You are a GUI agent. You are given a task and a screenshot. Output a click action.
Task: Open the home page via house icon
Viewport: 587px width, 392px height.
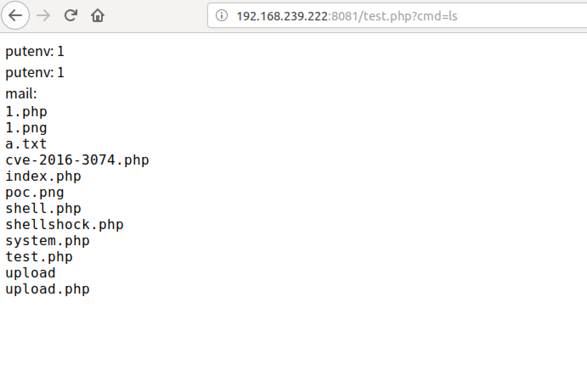click(98, 16)
